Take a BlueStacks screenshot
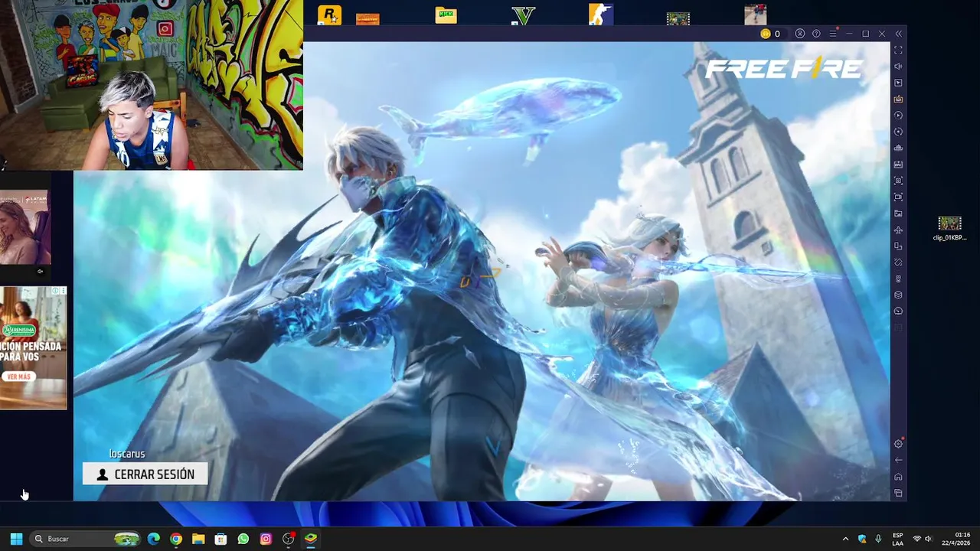Image resolution: width=980 pixels, height=551 pixels. (x=899, y=181)
